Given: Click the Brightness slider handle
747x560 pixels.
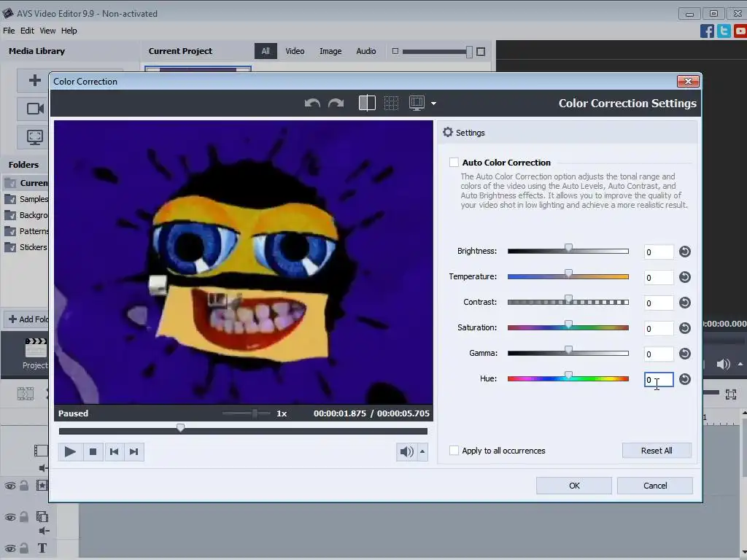Looking at the screenshot, I should click(x=568, y=248).
